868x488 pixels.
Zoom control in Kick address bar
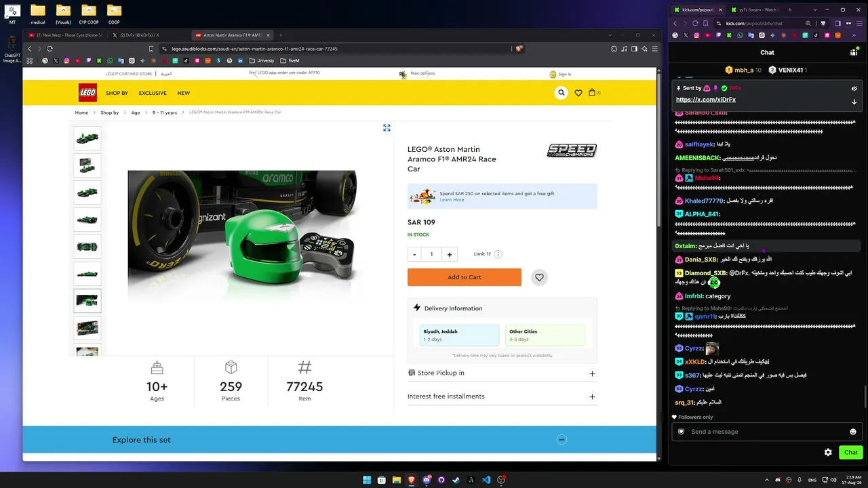click(x=808, y=23)
